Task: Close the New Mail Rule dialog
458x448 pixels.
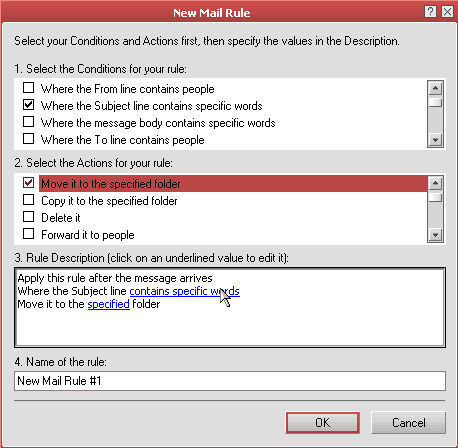Action: (447, 12)
